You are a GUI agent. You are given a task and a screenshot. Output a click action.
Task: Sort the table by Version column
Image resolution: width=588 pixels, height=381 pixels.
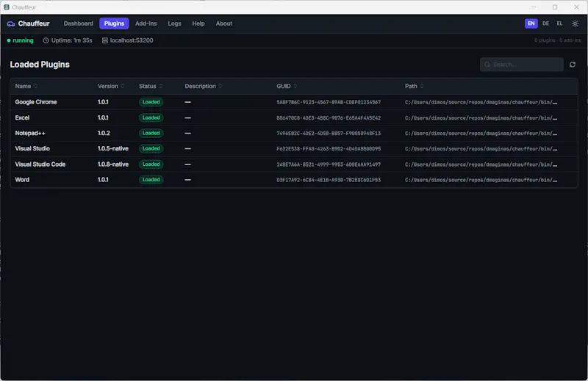pos(111,86)
